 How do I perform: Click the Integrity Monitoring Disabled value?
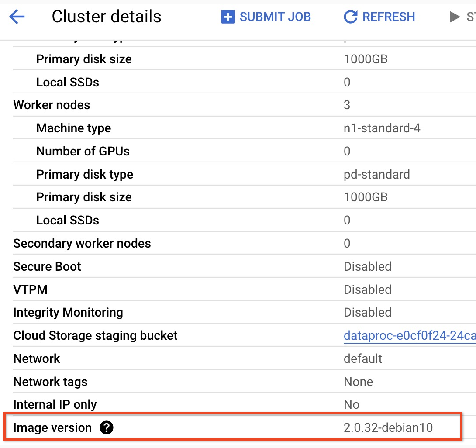[x=367, y=313]
